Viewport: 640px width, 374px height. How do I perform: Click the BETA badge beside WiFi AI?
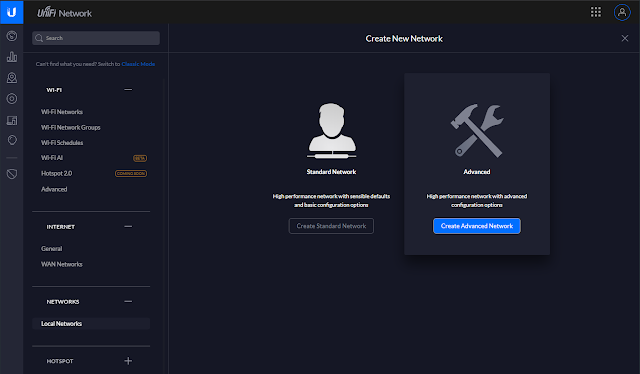tap(140, 158)
